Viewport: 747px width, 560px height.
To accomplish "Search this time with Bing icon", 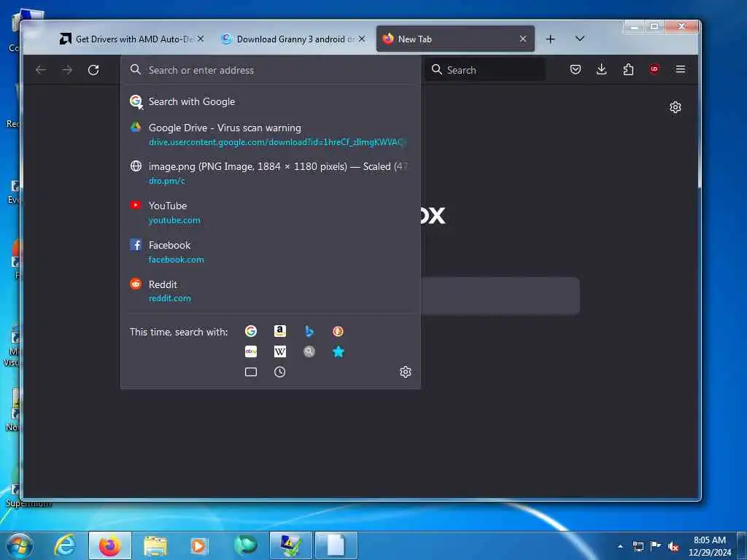I will (309, 331).
